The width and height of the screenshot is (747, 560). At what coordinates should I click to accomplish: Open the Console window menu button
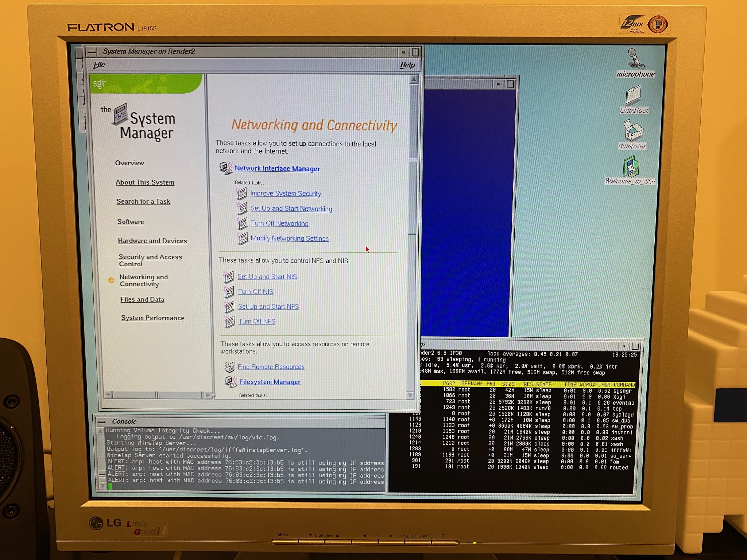click(x=101, y=422)
